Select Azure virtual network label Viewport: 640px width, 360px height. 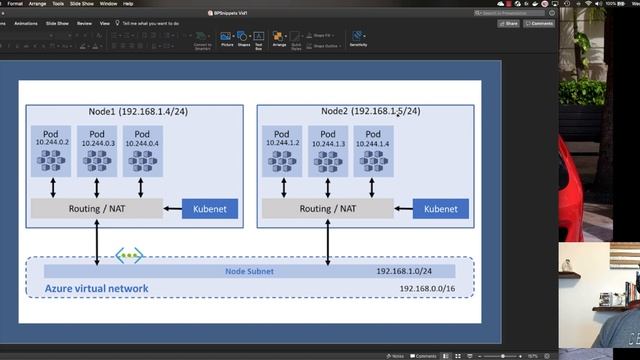(x=96, y=288)
